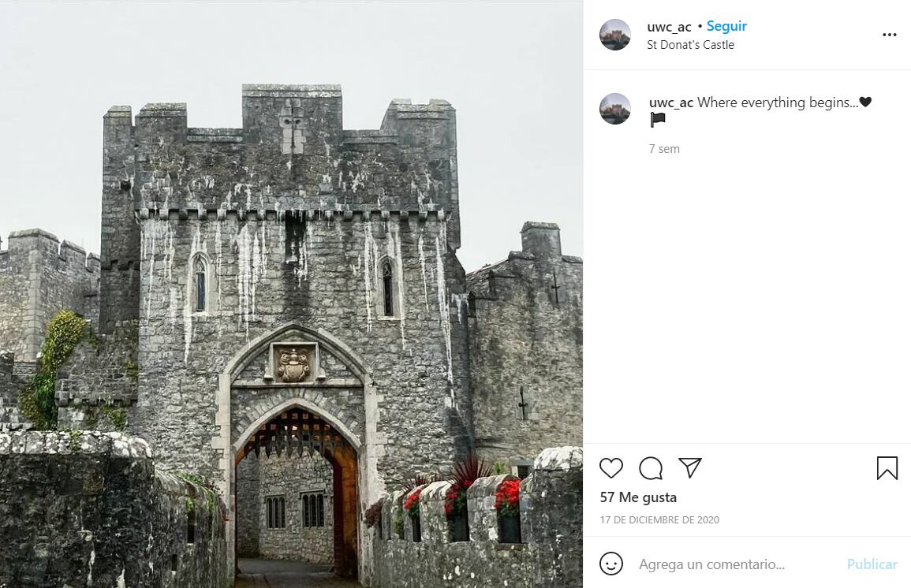Click the comment speech bubble icon
This screenshot has width=911, height=588.
(651, 468)
